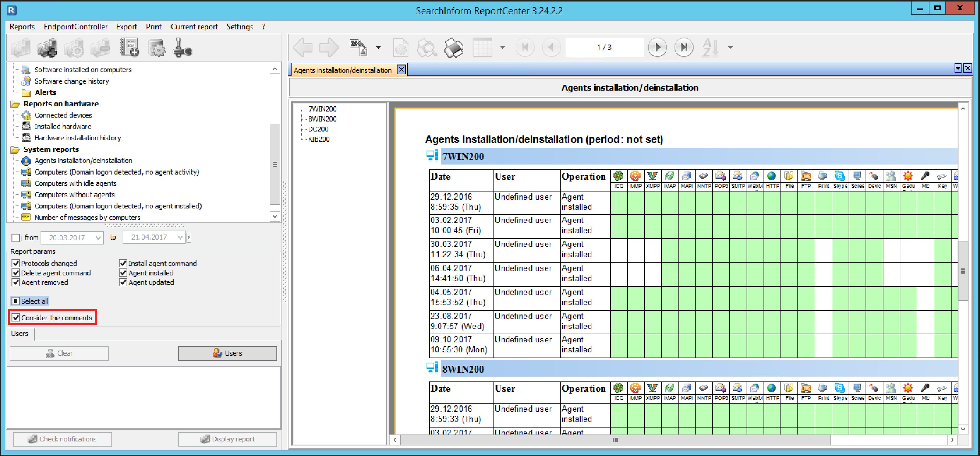Screen dimensions: 980x456
Task: Close the Agents installation/deinstallation tab
Action: click(x=401, y=70)
